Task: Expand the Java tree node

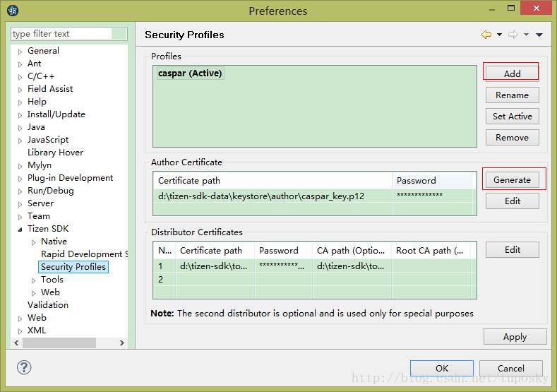Action: (x=20, y=128)
